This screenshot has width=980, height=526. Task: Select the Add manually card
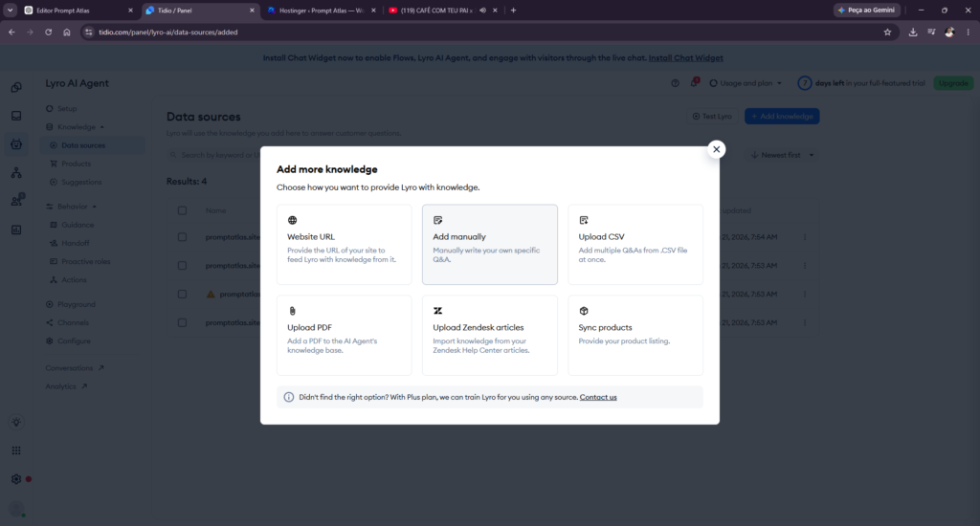[490, 244]
